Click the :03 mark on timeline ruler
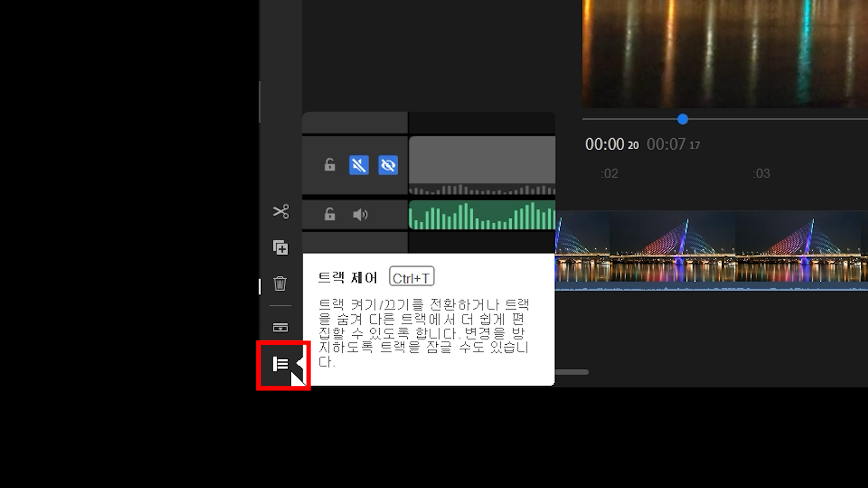 pos(761,174)
